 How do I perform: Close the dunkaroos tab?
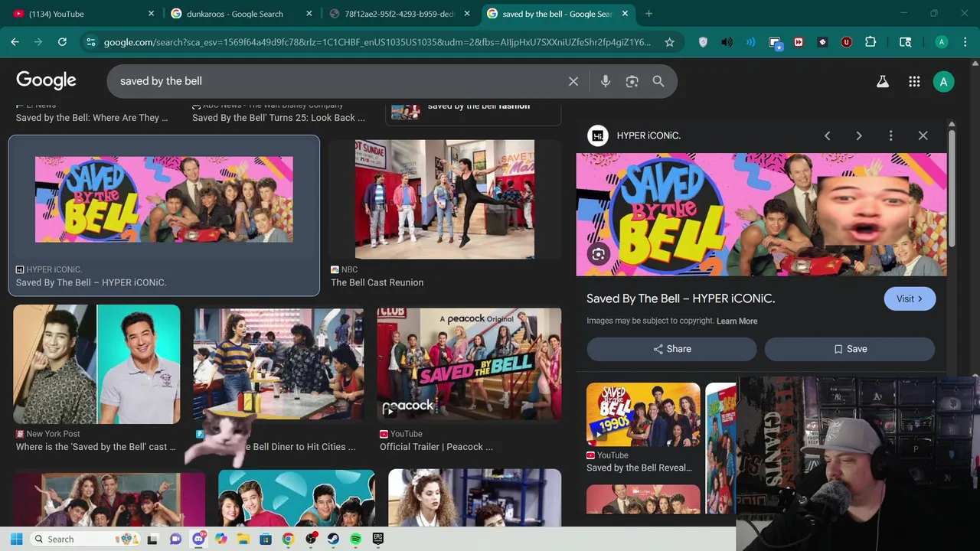[309, 14]
